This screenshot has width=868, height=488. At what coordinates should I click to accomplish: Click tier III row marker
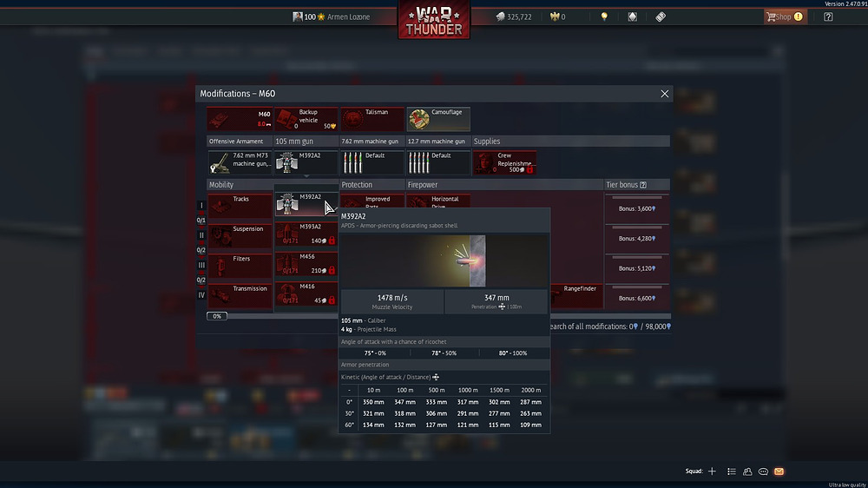(x=201, y=266)
